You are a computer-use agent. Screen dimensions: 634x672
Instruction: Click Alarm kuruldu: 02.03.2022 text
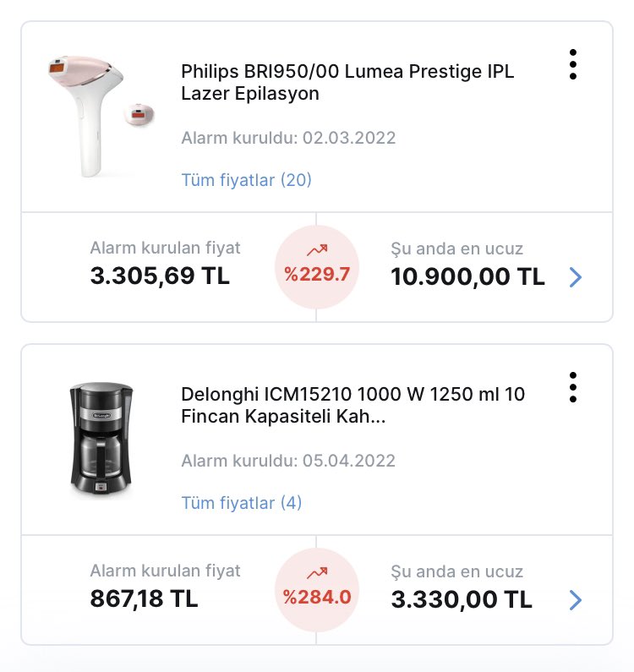coord(288,138)
